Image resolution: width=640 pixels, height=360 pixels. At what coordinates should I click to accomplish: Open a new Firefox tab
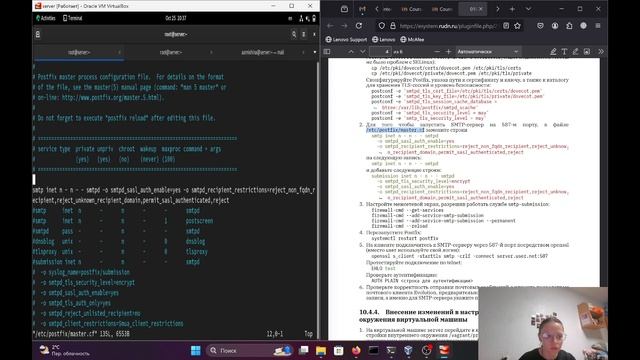[512, 9]
